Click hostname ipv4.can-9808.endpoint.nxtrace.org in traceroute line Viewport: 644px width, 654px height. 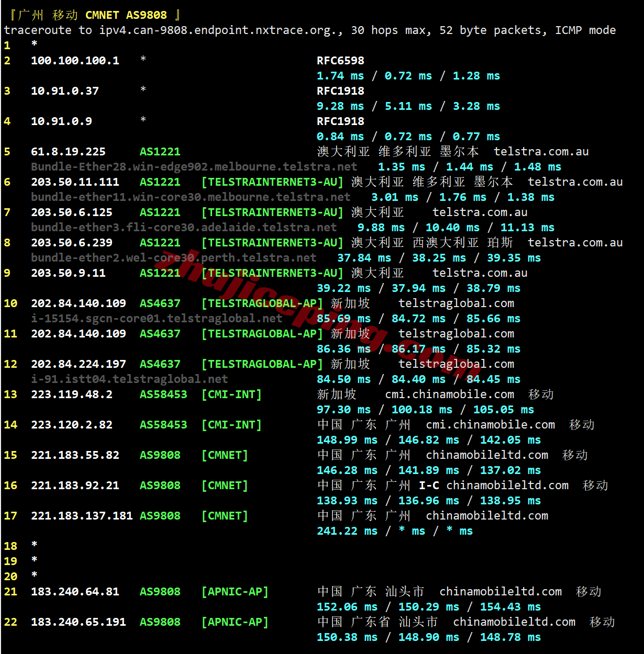point(218,30)
